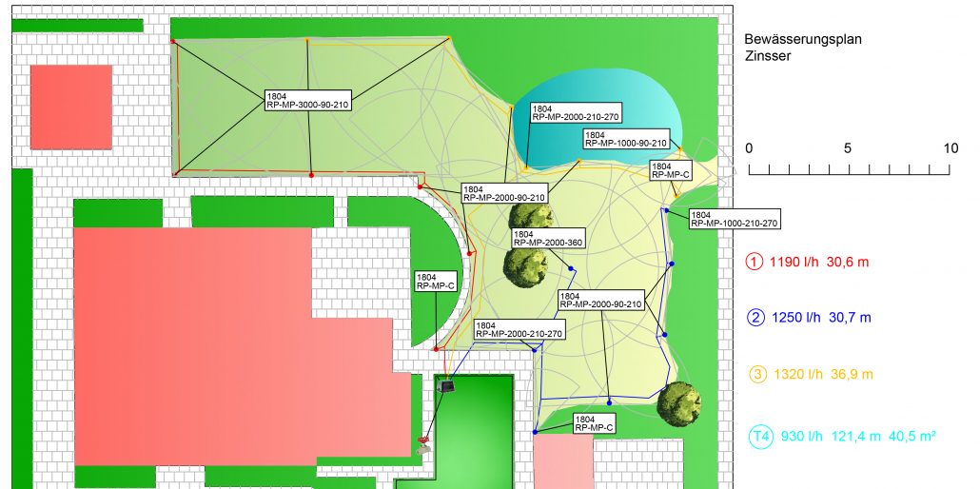
Task: Click the blue circled 2 legend marker
Action: (756, 318)
